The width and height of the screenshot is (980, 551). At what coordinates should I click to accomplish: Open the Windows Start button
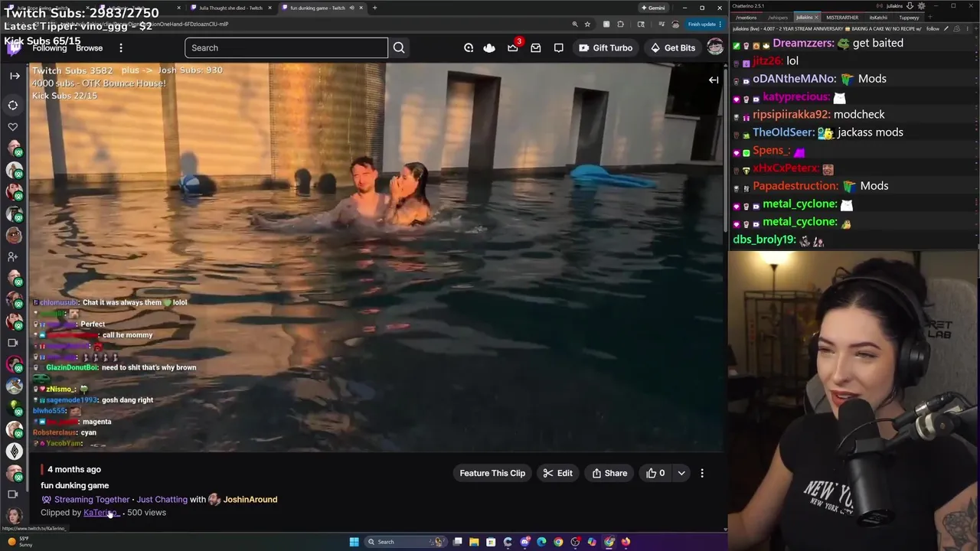point(354,542)
